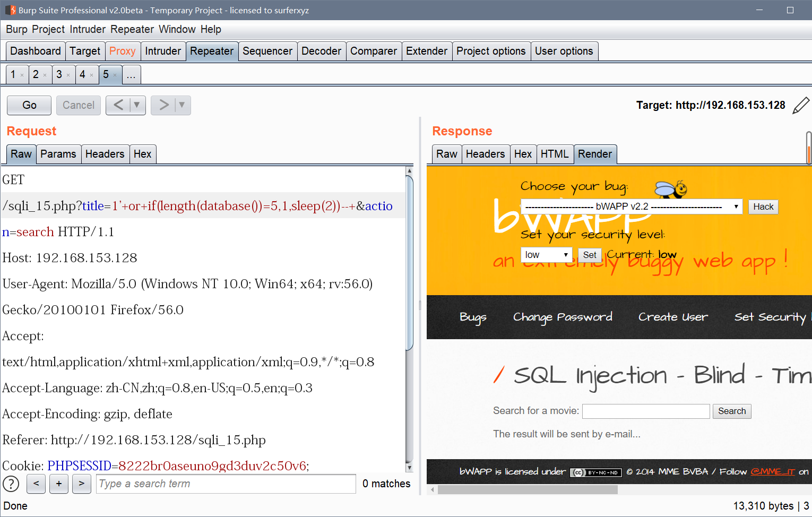Follow the @MME_IT link
Viewport: 812px width, 517px height.
click(773, 471)
